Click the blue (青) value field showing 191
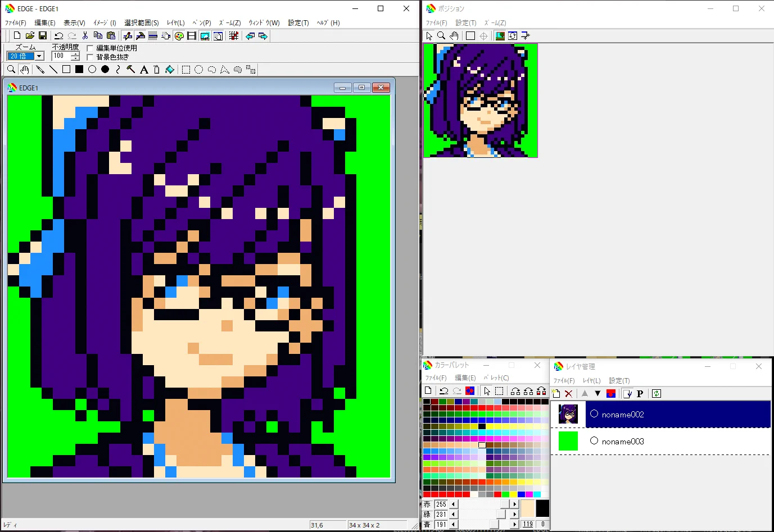Viewport: 774px width, 532px height. click(x=441, y=525)
